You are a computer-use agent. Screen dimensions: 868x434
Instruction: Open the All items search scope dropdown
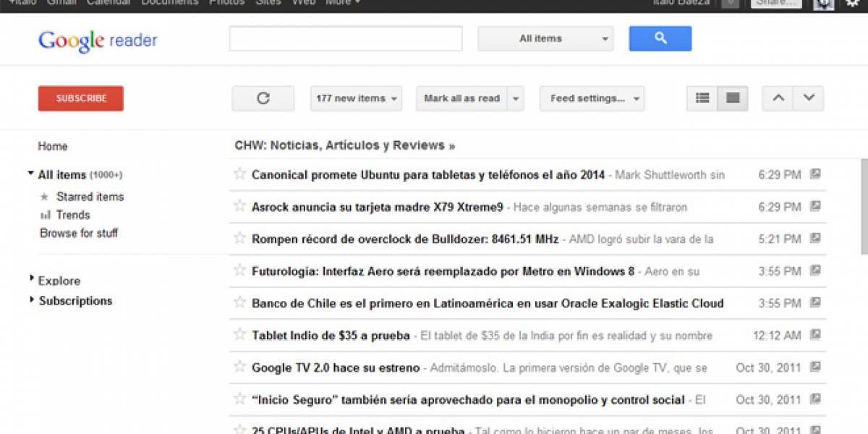click(545, 38)
